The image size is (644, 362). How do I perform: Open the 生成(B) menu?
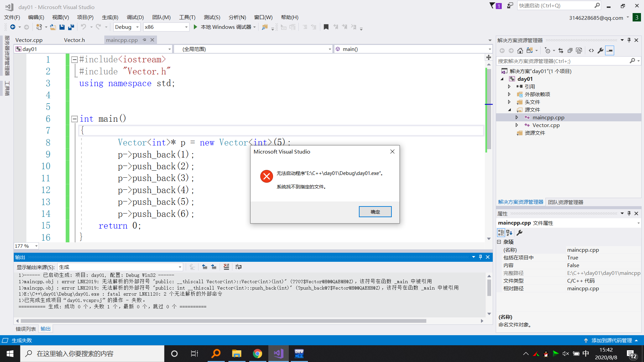click(x=110, y=17)
